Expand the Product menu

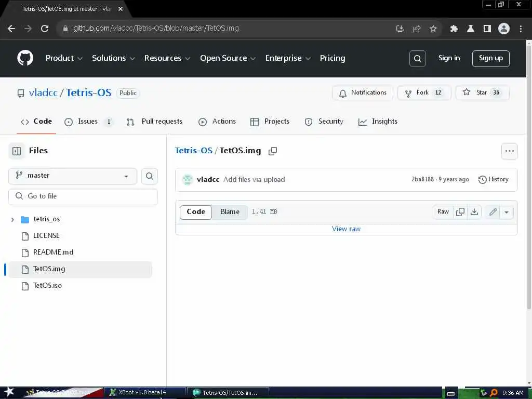(64, 58)
